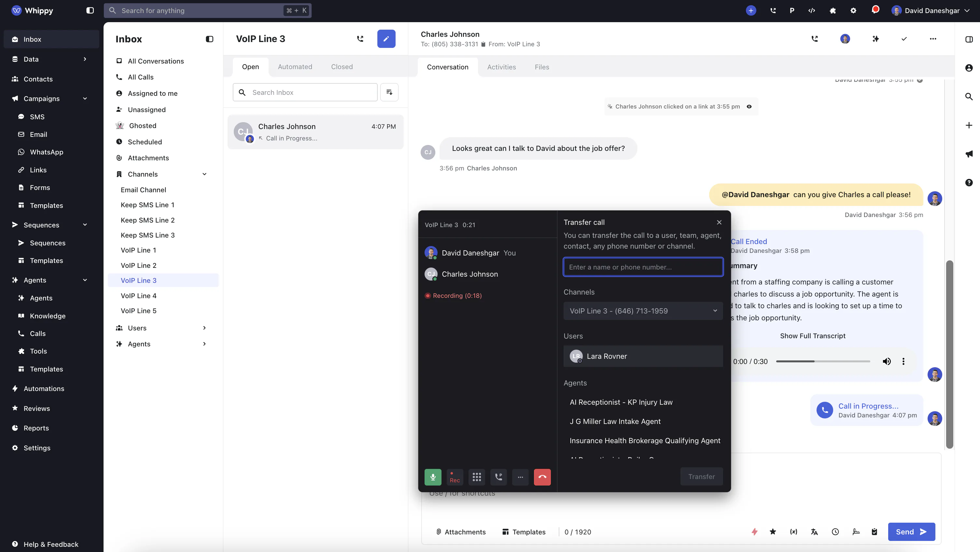Viewport: 980px width, 552px height.
Task: Open the Activities tab
Action: [x=501, y=67]
